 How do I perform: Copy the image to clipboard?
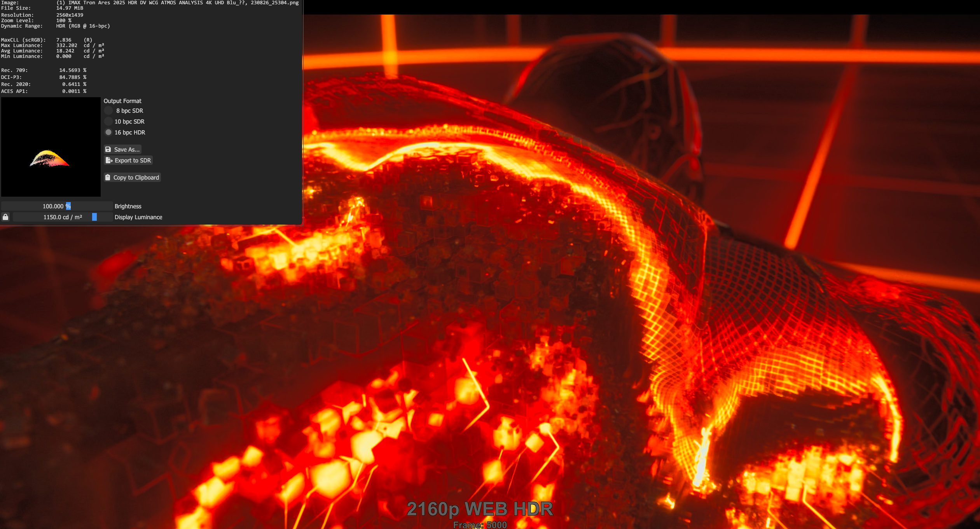tap(132, 178)
